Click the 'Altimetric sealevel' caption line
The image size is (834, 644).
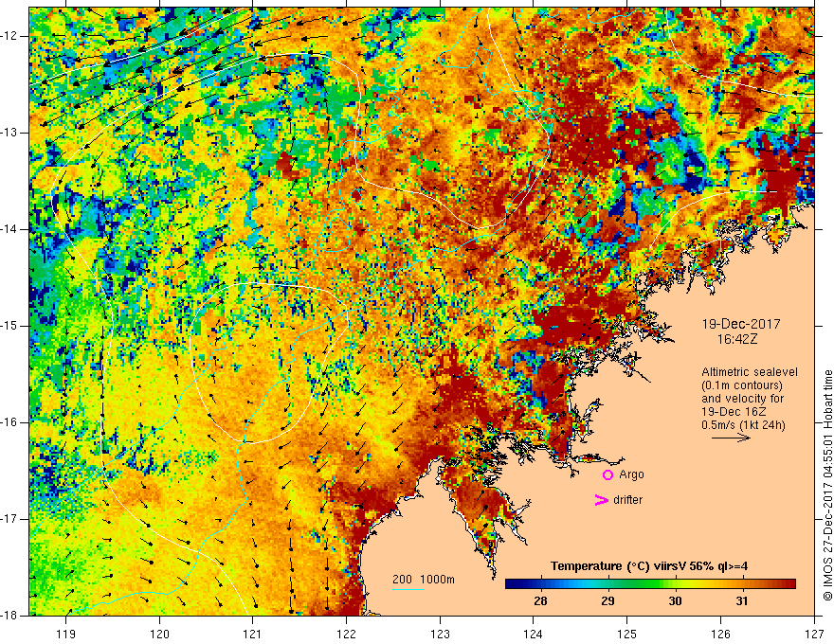pos(750,372)
